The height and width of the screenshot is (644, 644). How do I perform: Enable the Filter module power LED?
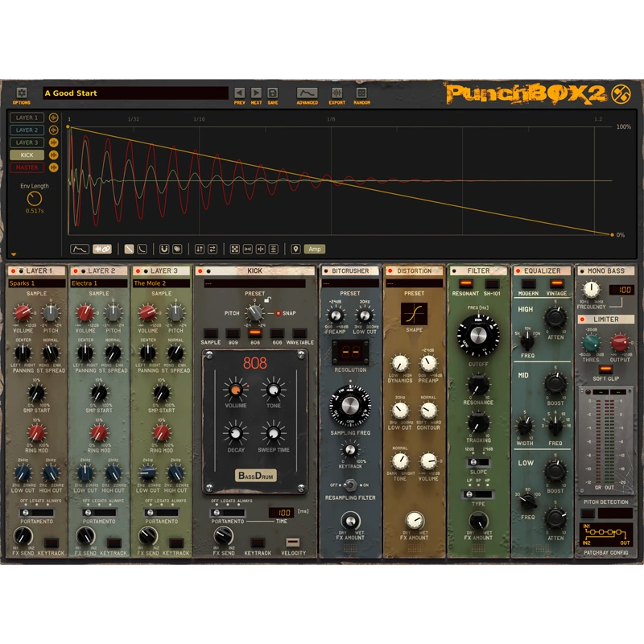coord(454,271)
